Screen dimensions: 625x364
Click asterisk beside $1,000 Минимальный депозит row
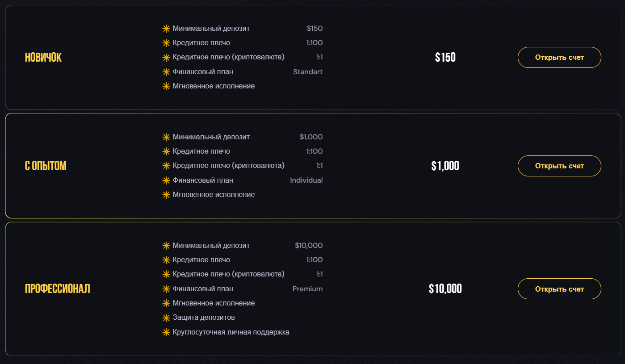click(166, 137)
